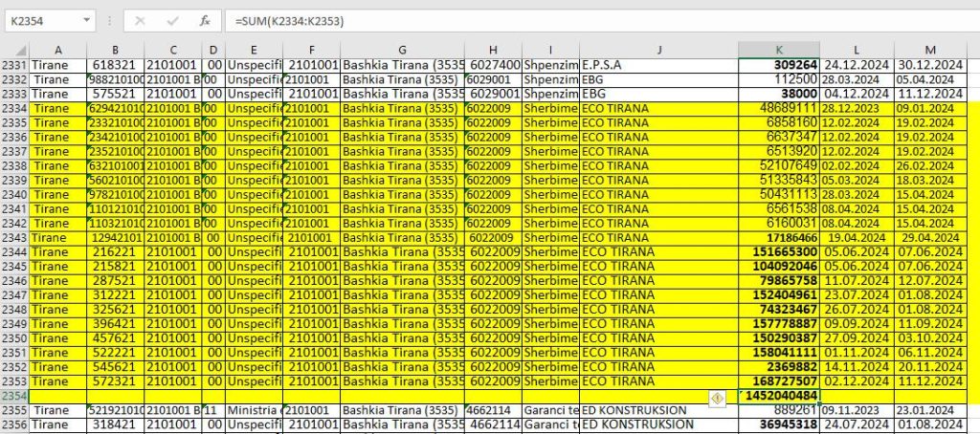Viewport: 980px width, 434px height.
Task: Click the sum cell 1452040484
Action: tap(779, 396)
